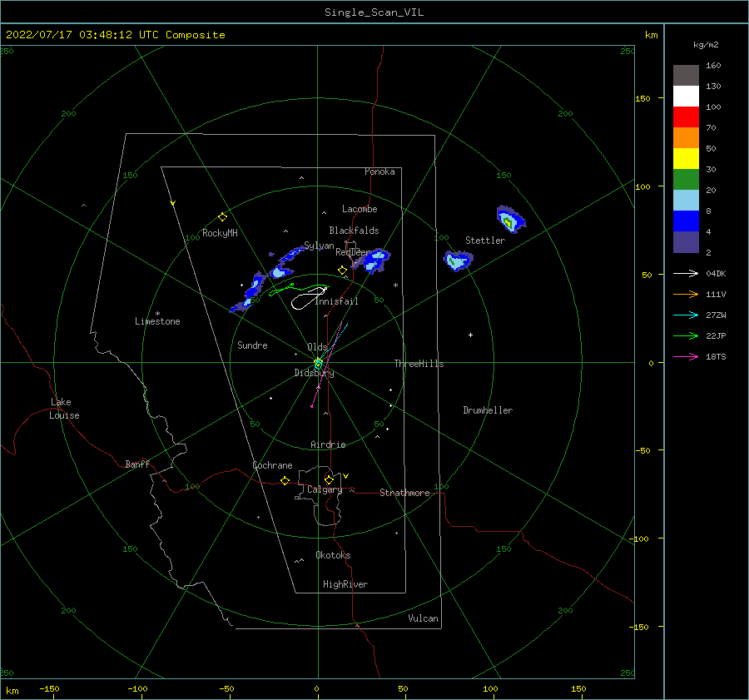Click the yellow diamond marker over Calgary
Viewport: 749px width, 700px height.
(329, 479)
